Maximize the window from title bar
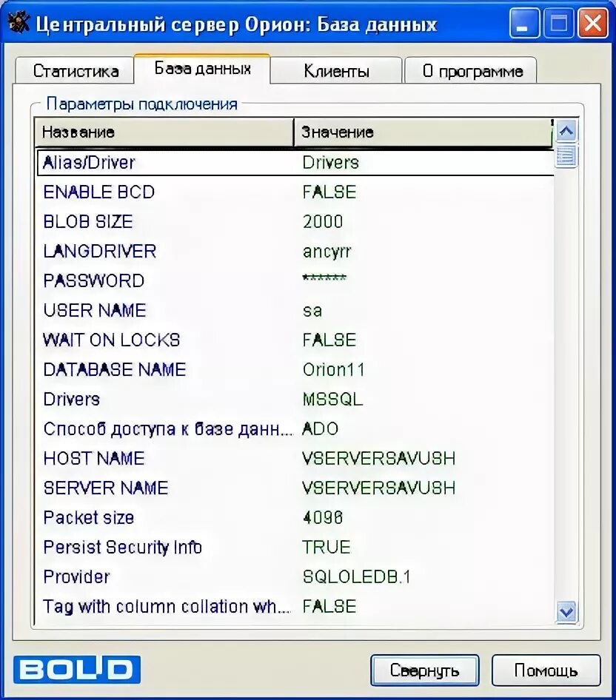The width and height of the screenshot is (616, 700). (558, 24)
